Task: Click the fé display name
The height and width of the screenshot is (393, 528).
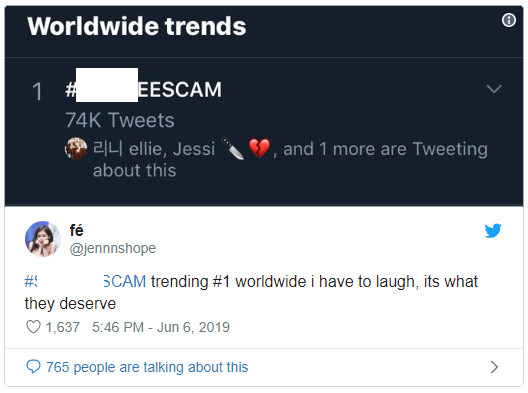Action: click(76, 230)
